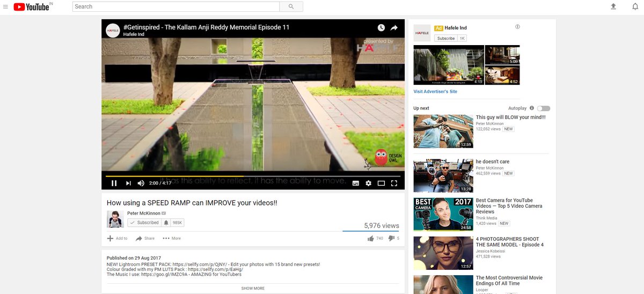This screenshot has width=644, height=294.
Task: Click Peter McKinnon avatar
Action: tap(115, 219)
